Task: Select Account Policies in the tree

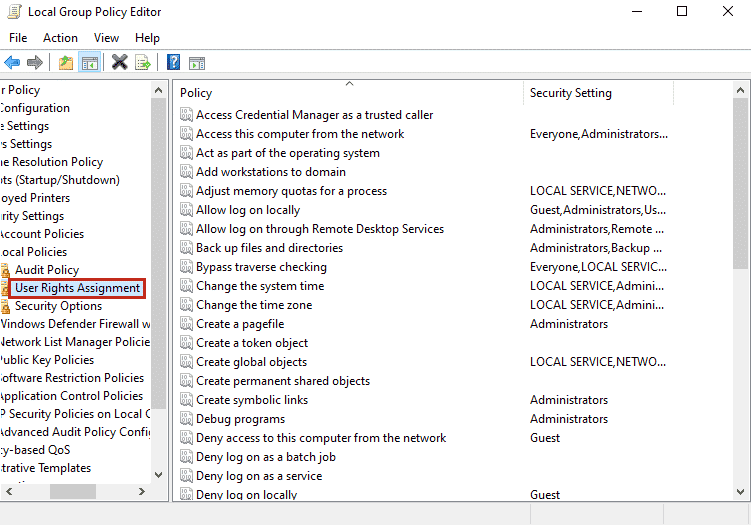Action: 42,234
